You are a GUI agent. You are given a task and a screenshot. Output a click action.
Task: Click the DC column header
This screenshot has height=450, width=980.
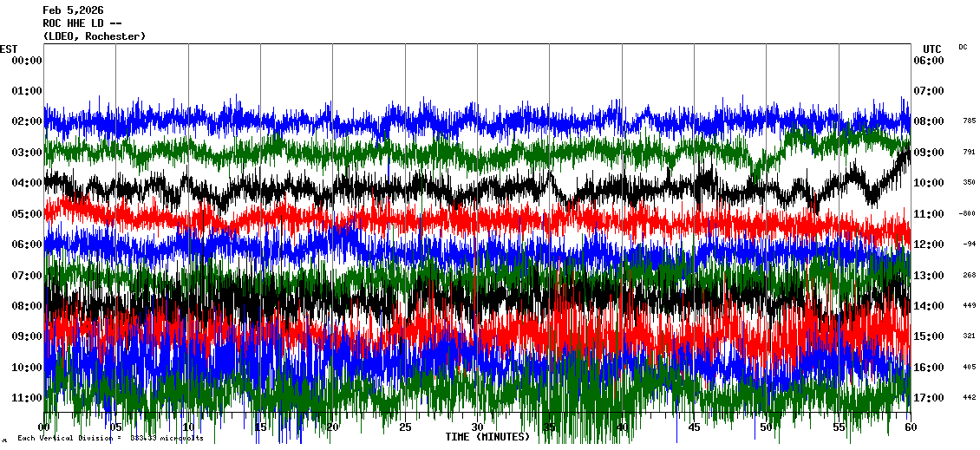[963, 47]
